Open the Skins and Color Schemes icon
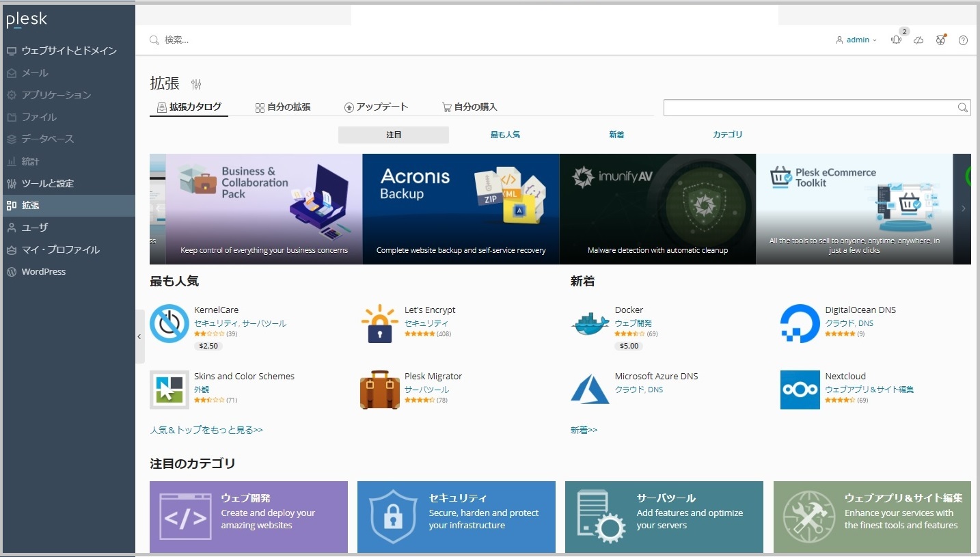The image size is (980, 557). click(169, 390)
